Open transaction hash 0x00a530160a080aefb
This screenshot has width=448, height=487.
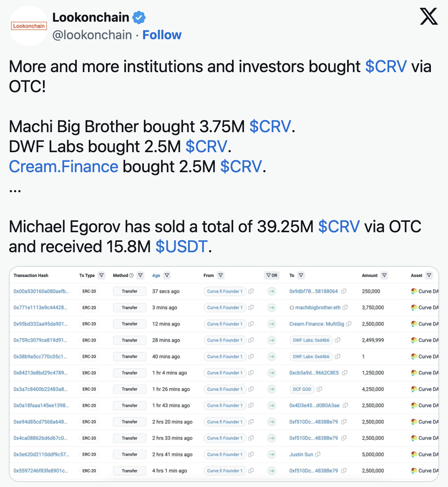pyautogui.click(x=41, y=291)
